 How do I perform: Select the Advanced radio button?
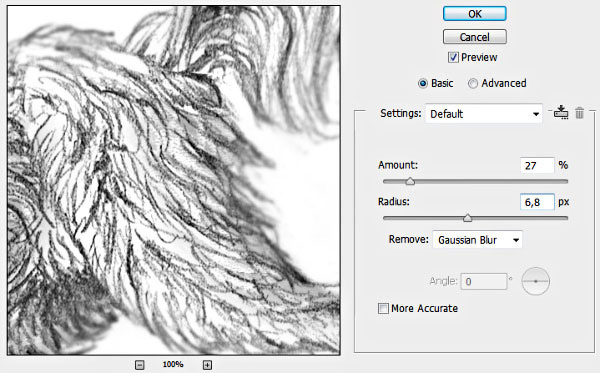[473, 83]
